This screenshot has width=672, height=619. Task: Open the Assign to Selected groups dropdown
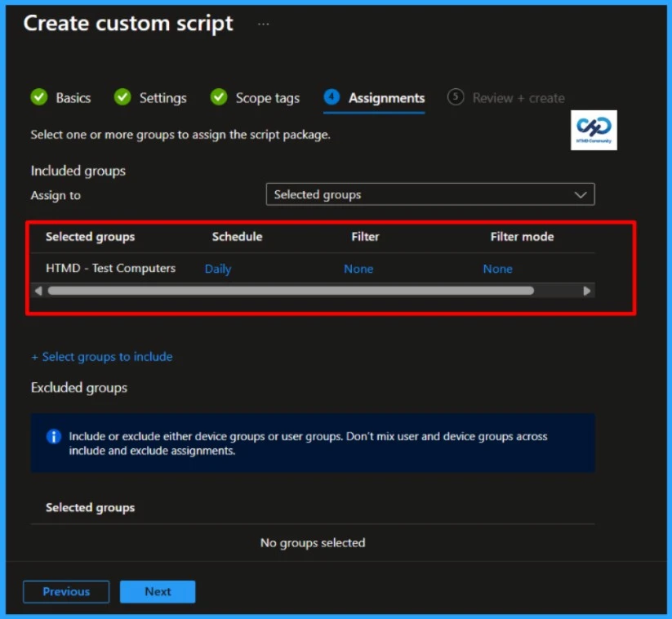click(430, 194)
